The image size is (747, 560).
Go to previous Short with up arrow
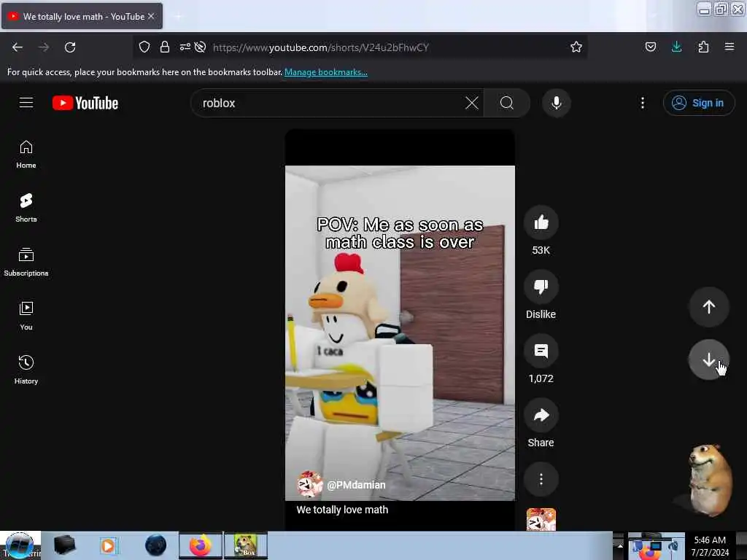[708, 307]
